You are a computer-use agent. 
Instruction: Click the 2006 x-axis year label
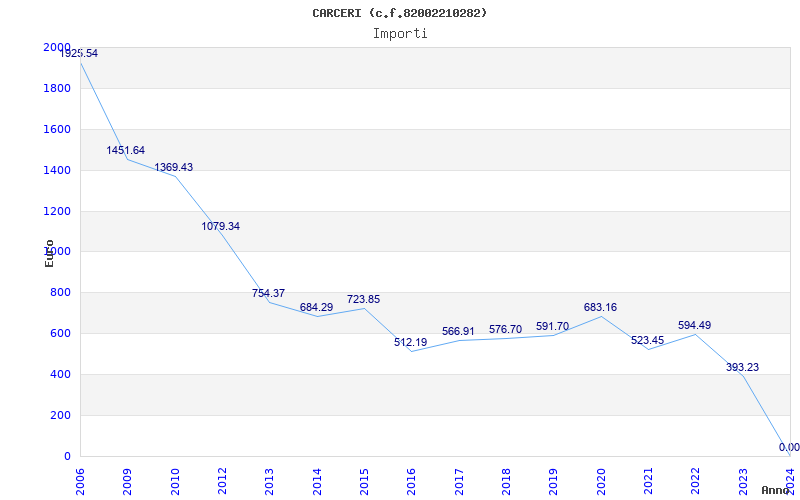point(80,483)
